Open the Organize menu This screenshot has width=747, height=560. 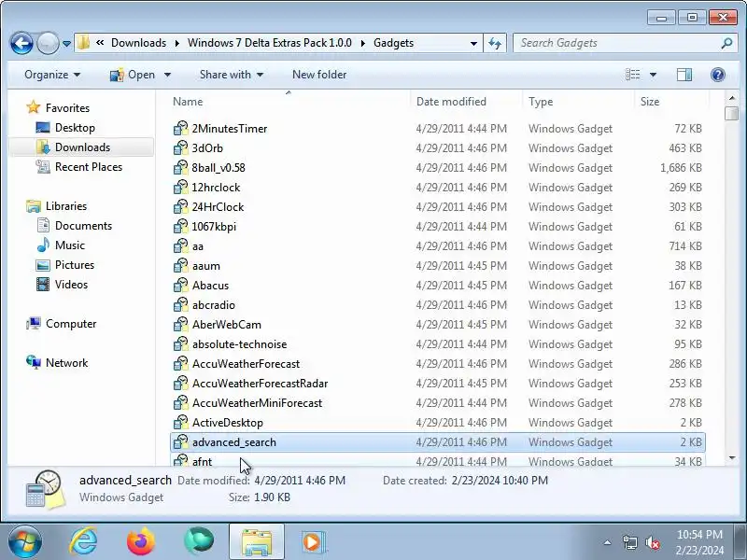[x=52, y=75]
